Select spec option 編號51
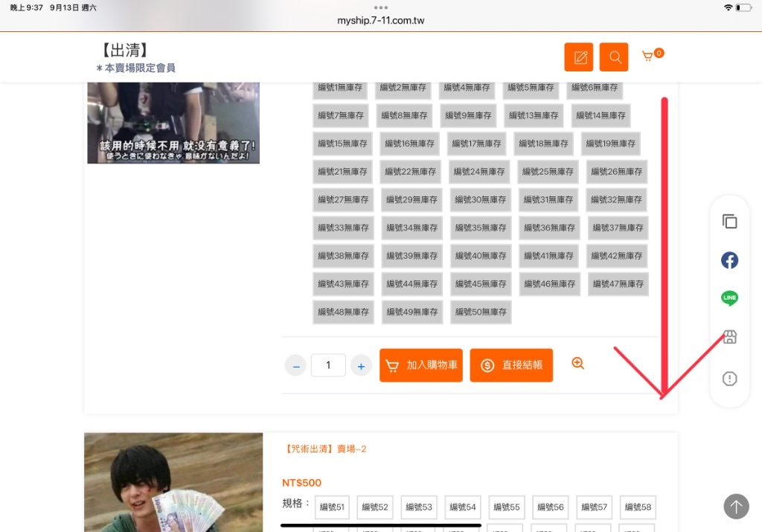This screenshot has height=532, width=762. 332,507
